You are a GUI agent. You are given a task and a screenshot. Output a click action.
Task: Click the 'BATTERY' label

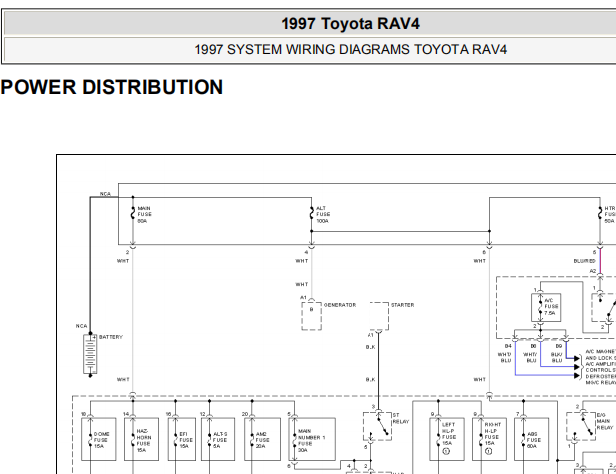(111, 337)
